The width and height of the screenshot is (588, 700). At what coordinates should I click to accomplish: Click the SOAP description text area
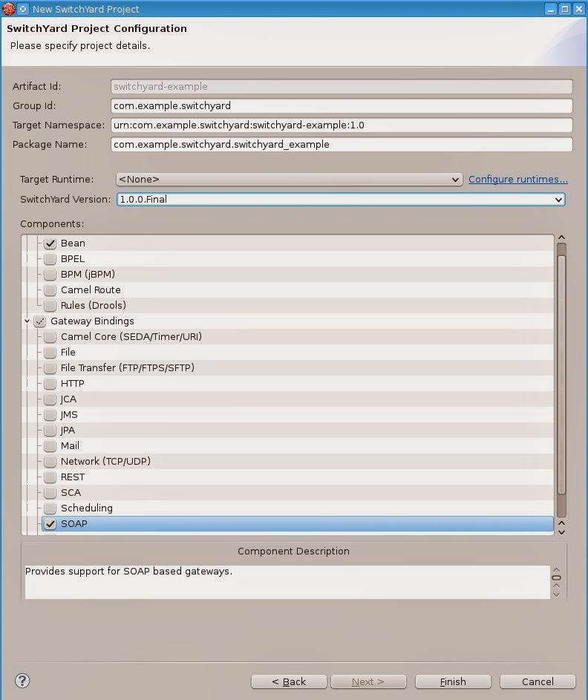tap(287, 582)
